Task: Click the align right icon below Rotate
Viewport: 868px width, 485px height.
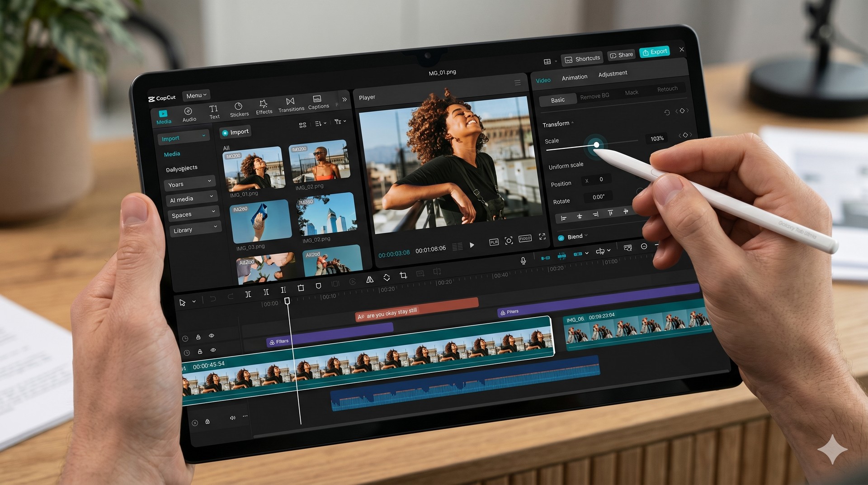Action: (x=595, y=214)
